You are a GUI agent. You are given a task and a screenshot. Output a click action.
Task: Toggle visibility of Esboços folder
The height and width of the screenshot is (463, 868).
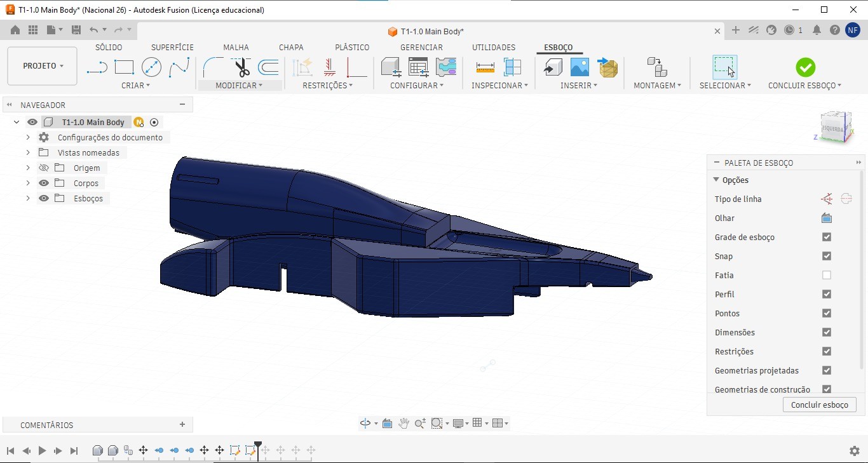coord(44,198)
